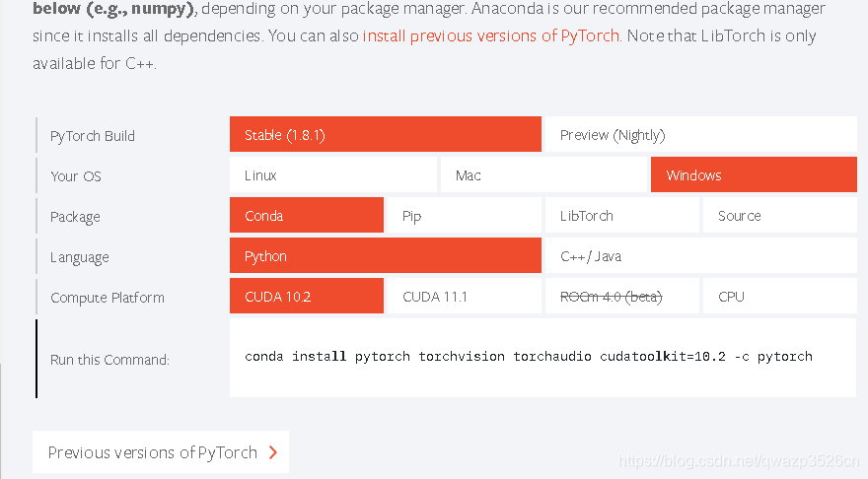Select Conda package option
868x479 pixels.
[307, 215]
